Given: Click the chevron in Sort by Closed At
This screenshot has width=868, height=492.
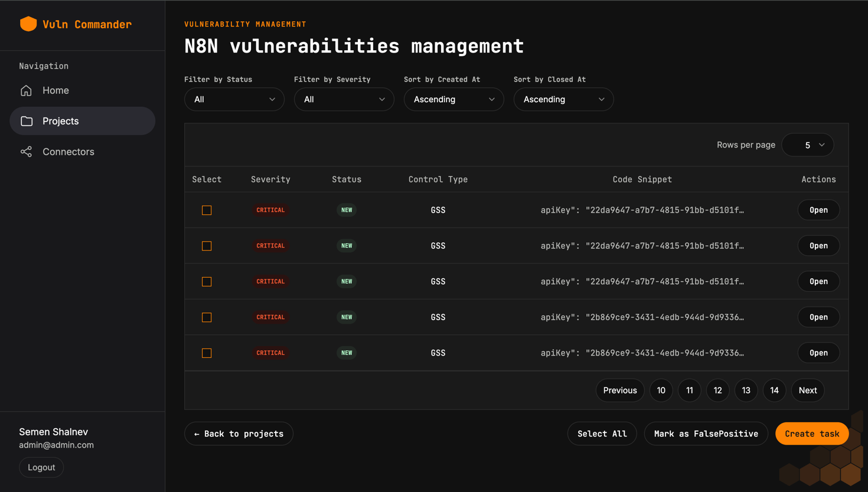Looking at the screenshot, I should click(602, 99).
